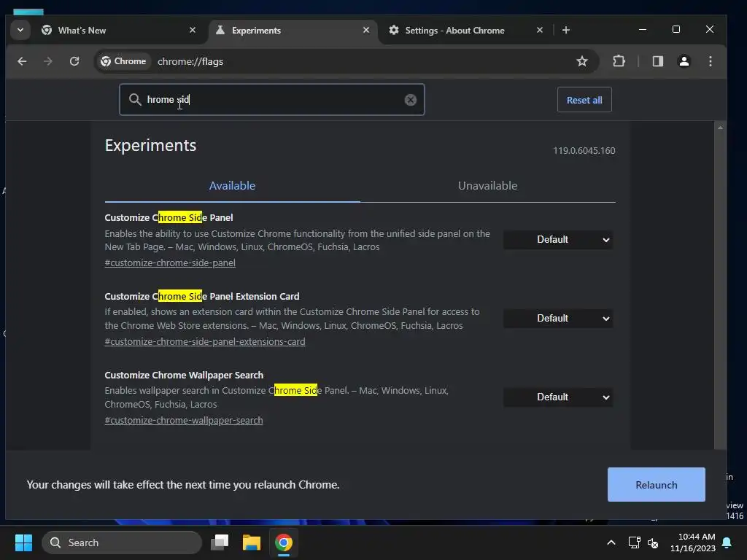Open Customize Chrome Side Panel dropdown
The image size is (747, 560).
558,239
